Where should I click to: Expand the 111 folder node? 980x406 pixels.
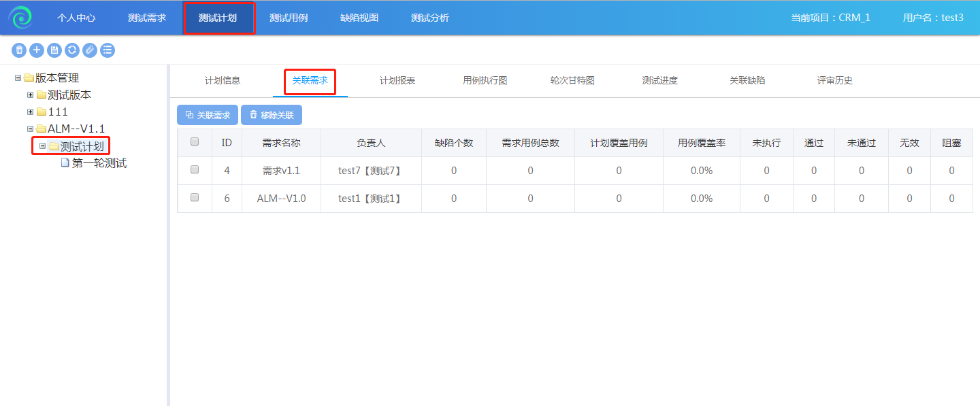point(30,112)
